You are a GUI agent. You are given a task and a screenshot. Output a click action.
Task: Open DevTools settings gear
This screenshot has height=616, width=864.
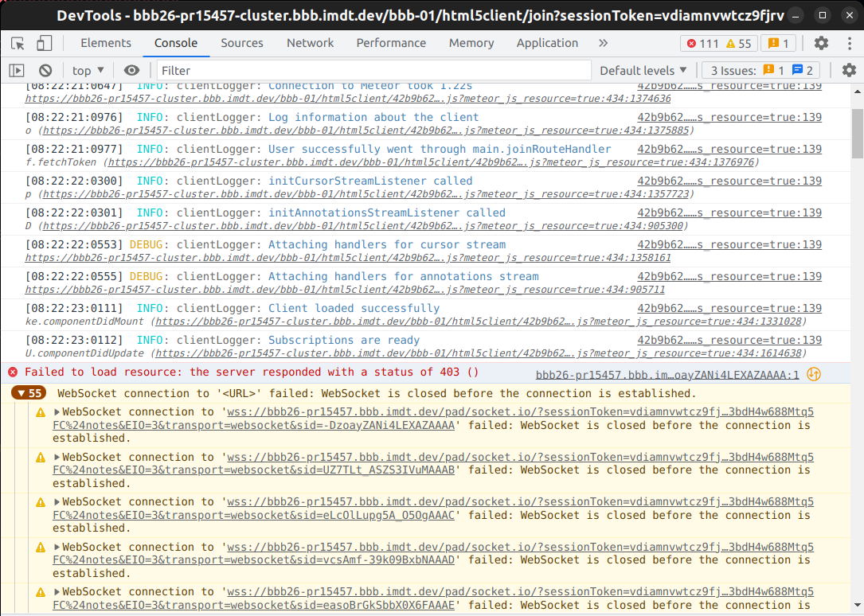(x=821, y=42)
